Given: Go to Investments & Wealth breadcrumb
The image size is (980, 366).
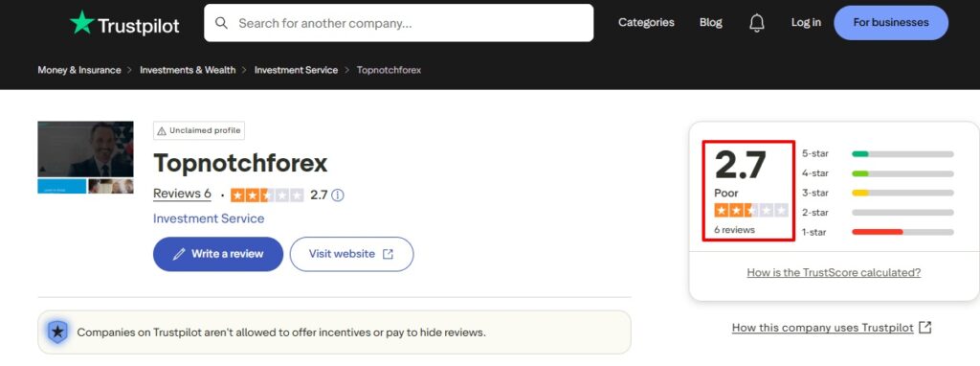Looking at the screenshot, I should click(x=188, y=70).
